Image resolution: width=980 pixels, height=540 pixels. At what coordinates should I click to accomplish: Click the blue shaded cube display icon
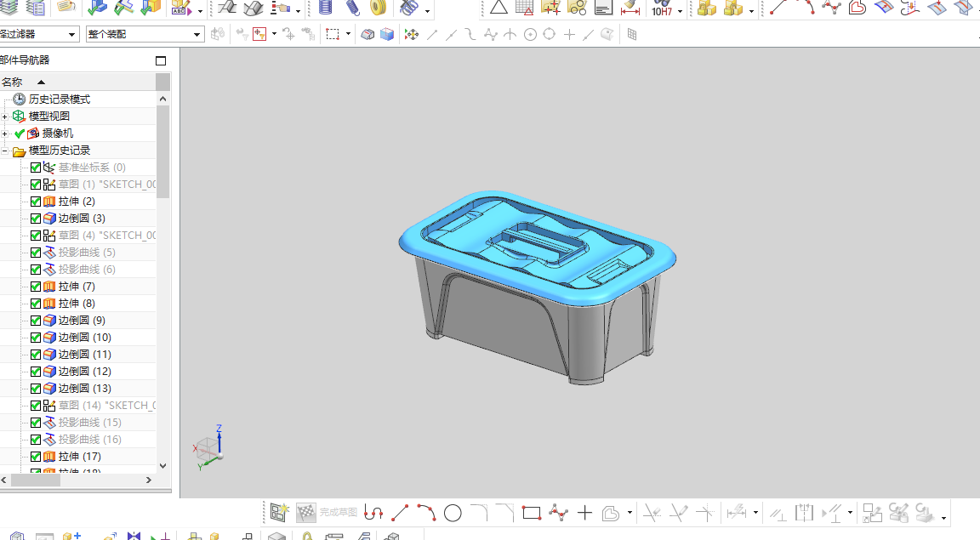(x=388, y=34)
